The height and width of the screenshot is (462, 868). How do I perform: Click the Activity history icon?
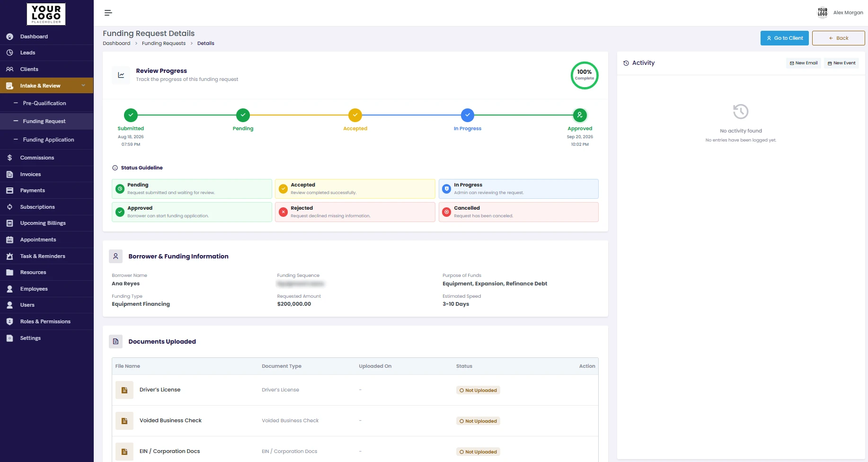tap(626, 63)
